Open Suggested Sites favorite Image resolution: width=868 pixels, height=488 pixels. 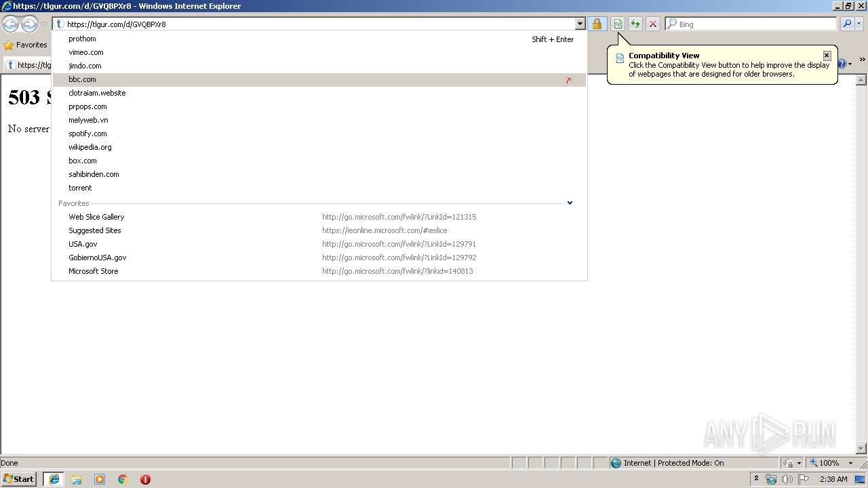coord(319,230)
